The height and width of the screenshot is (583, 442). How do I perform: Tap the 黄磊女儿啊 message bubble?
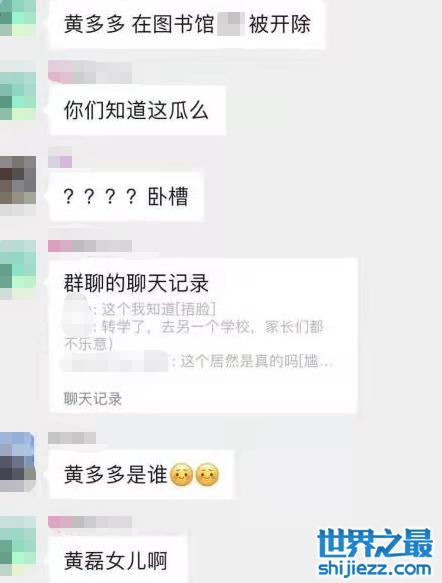click(117, 559)
